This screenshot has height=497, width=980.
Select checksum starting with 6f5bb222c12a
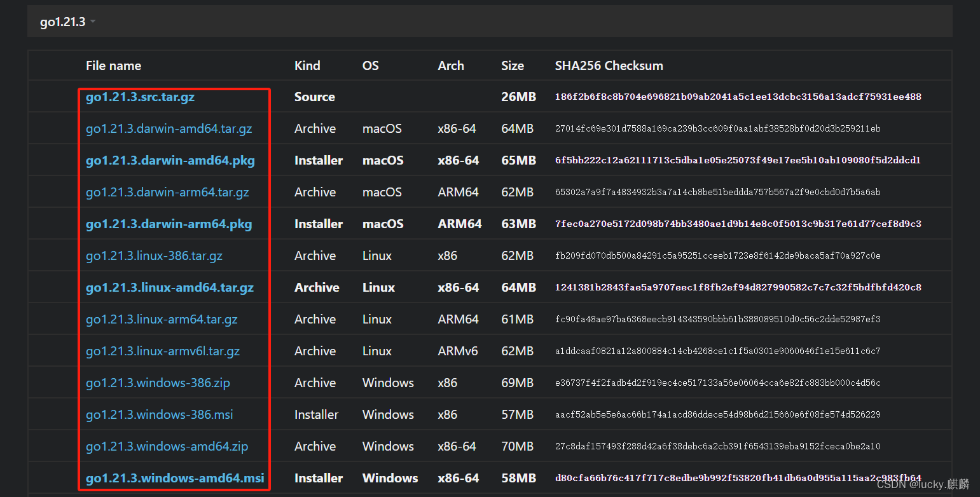[738, 161]
